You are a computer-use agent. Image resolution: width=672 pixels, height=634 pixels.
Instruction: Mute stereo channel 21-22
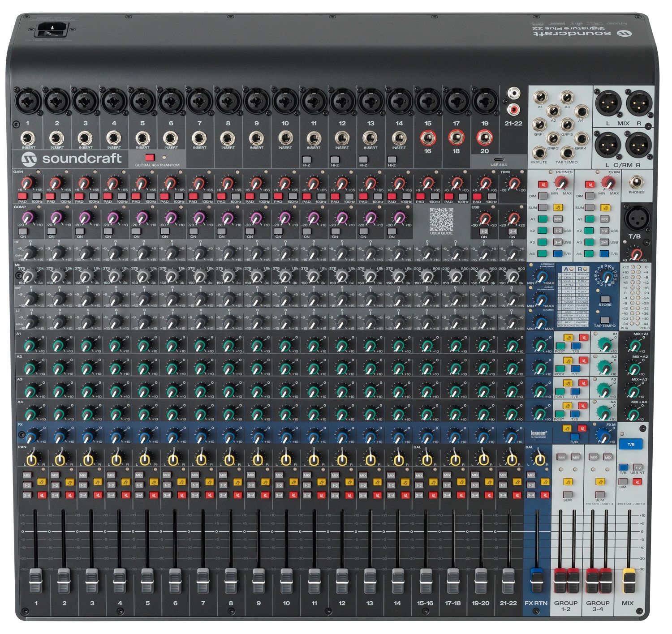517,495
